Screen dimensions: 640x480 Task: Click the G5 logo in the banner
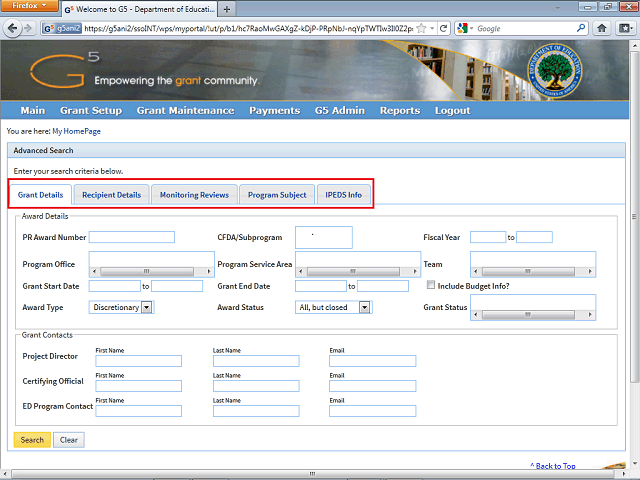click(64, 70)
